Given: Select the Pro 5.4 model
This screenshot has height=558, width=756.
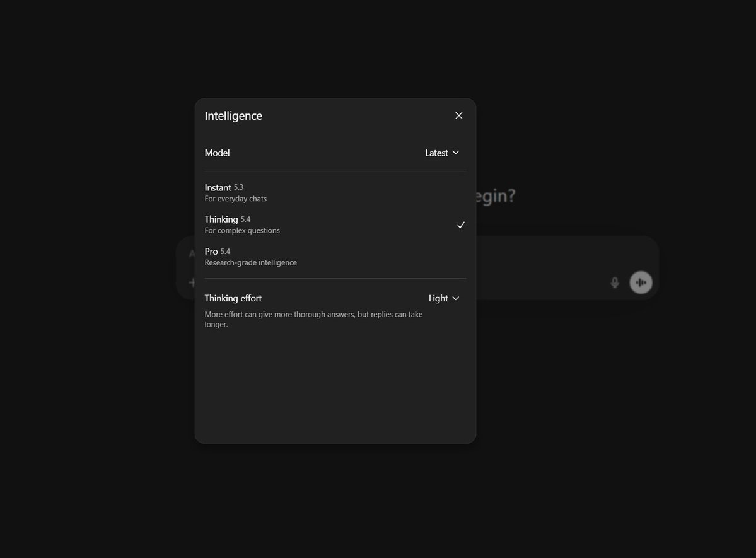Looking at the screenshot, I should [335, 257].
